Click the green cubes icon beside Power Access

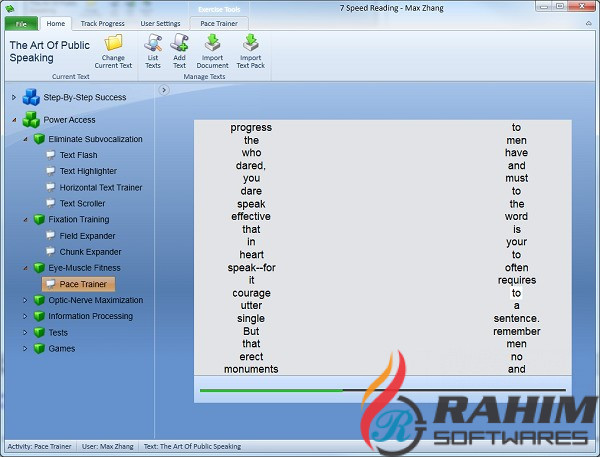tap(31, 120)
